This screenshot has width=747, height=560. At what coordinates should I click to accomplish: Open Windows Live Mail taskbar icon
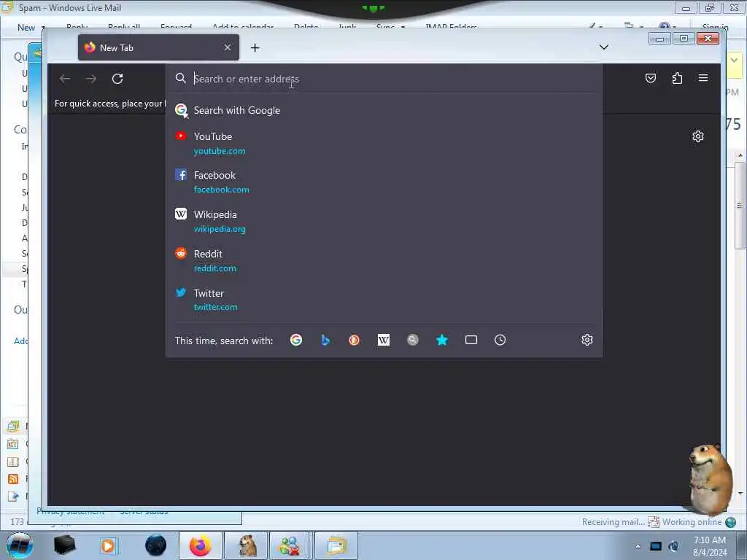pos(336,545)
